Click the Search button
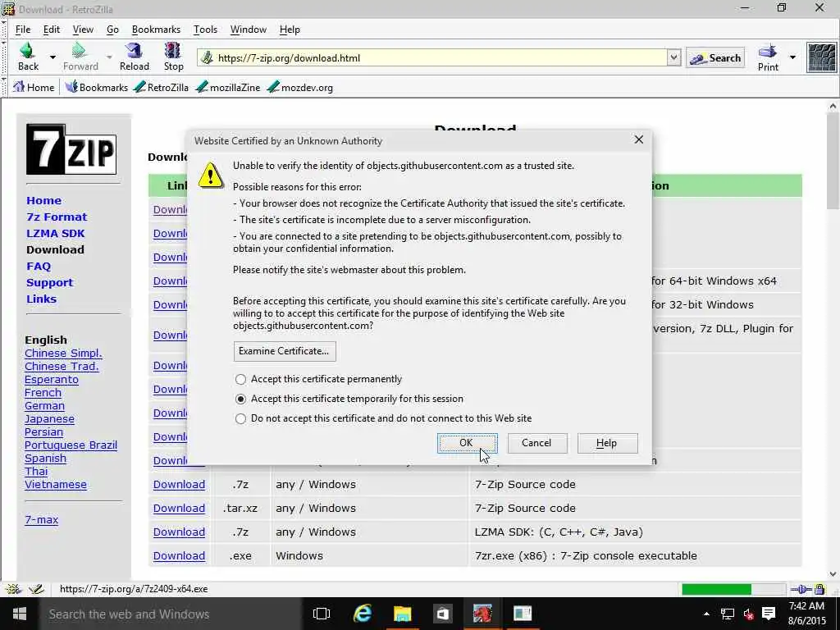The image size is (840, 630). (x=715, y=58)
